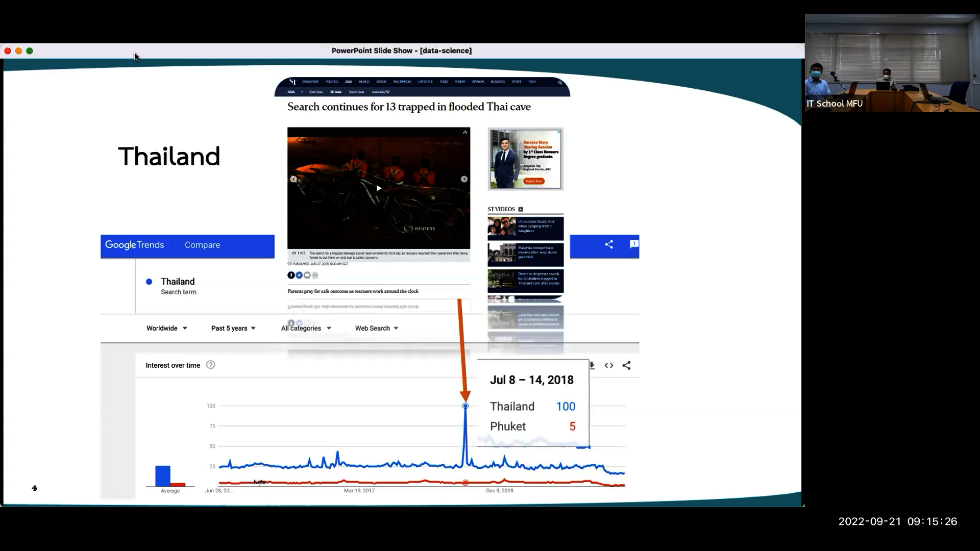Open the Business section in news nav
Viewport: 980px width, 551px height.
(x=498, y=82)
